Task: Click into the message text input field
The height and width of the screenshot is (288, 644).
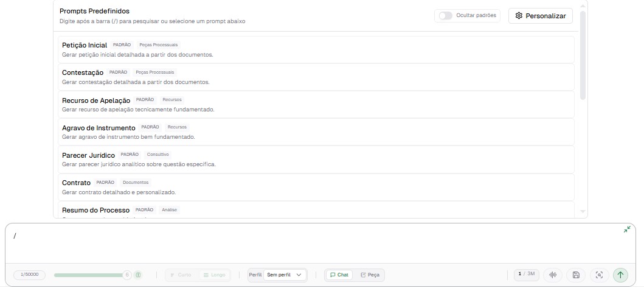Action: [304, 244]
